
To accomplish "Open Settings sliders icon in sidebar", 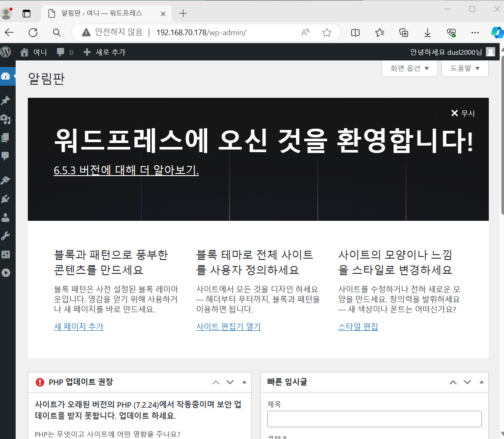I will pyautogui.click(x=6, y=254).
